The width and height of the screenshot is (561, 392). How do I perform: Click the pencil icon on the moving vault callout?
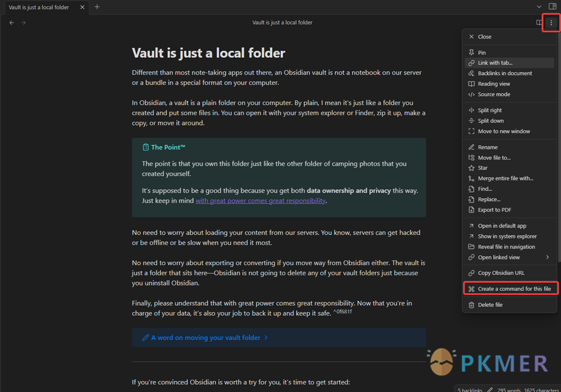click(145, 338)
